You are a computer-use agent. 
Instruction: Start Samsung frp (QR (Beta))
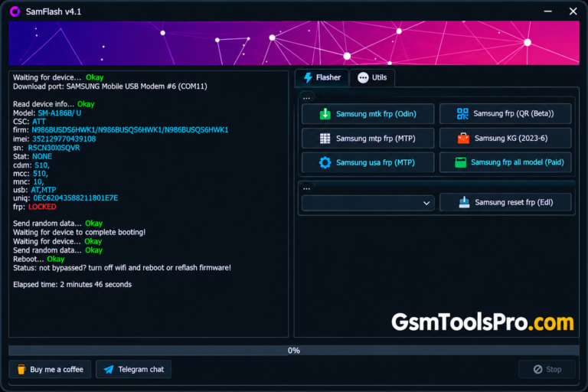[x=505, y=113]
